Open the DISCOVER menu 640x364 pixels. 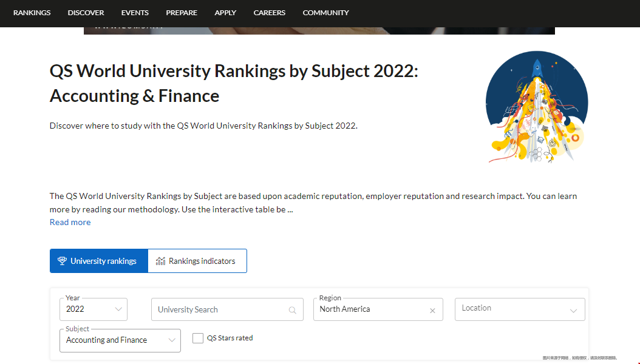pyautogui.click(x=86, y=13)
